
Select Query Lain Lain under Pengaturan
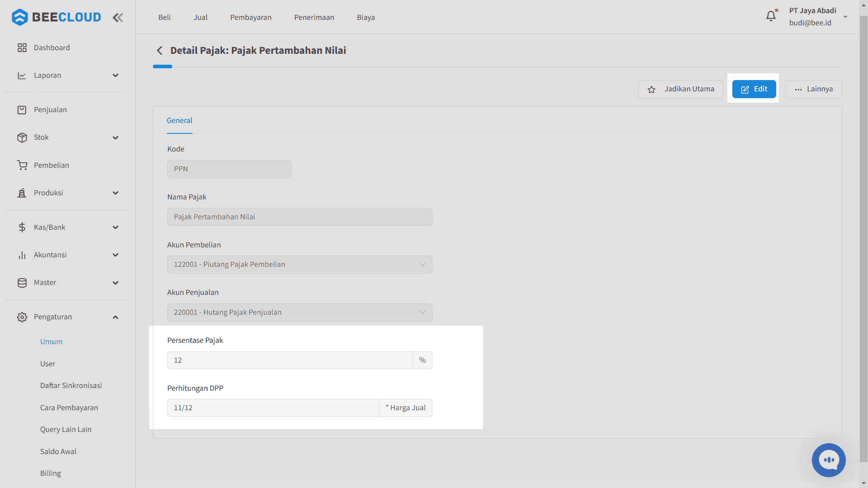tap(66, 429)
